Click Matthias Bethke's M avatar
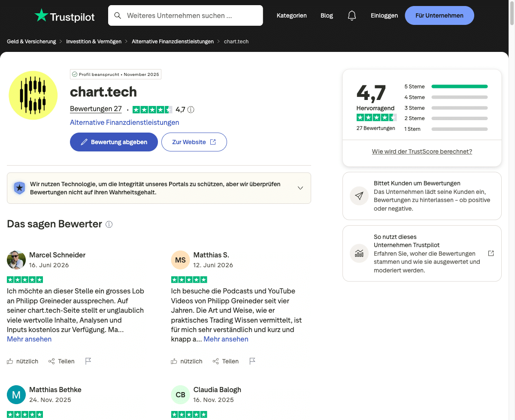The width and height of the screenshot is (515, 420). click(16, 395)
